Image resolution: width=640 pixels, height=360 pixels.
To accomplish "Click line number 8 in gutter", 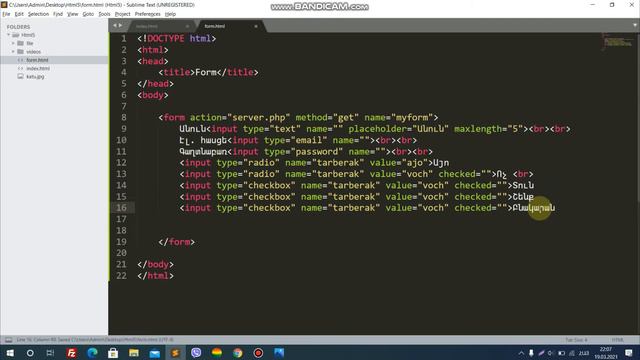I will (123, 118).
